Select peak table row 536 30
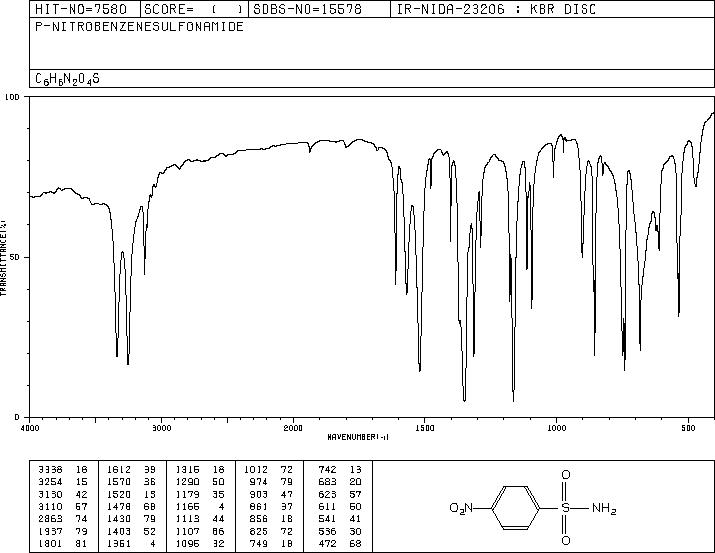The image size is (715, 553). click(340, 532)
